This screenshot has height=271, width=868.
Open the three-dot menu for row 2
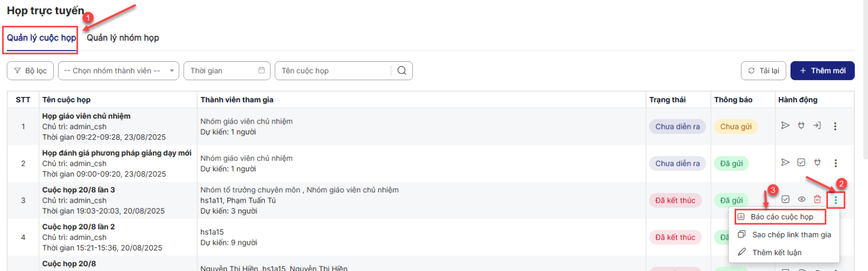(835, 163)
